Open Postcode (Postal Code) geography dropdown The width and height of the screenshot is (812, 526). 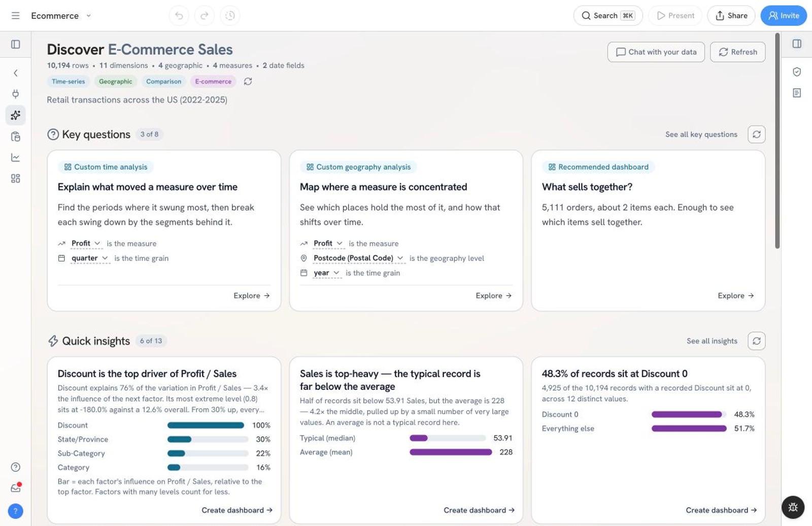(358, 258)
